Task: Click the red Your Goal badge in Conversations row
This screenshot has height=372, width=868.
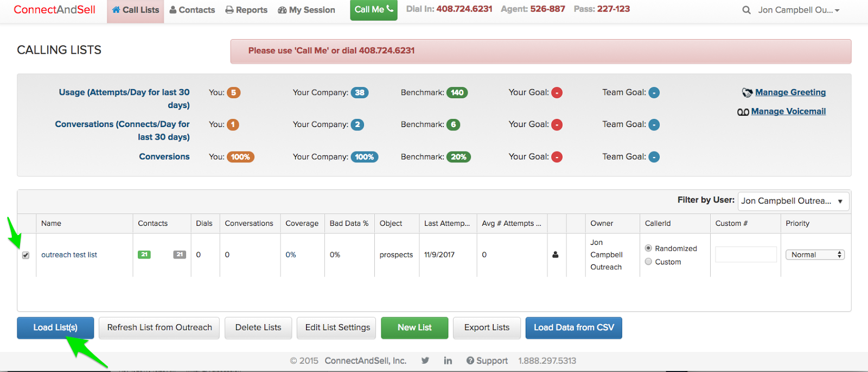Action: point(557,125)
